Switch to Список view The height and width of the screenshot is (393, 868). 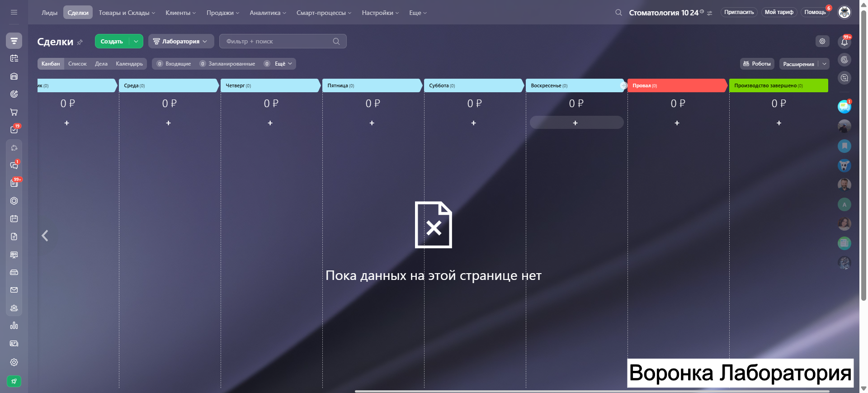77,64
